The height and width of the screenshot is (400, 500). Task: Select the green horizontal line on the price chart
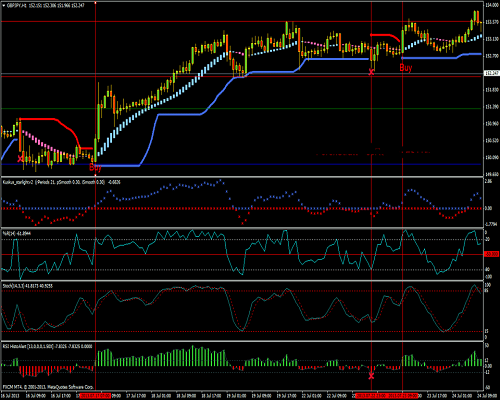click(242, 108)
